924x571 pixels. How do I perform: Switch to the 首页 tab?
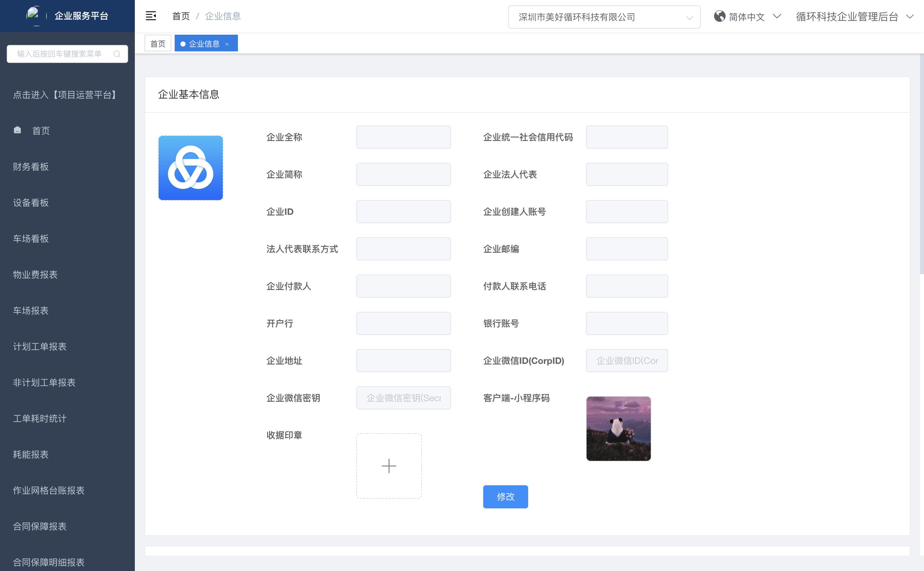[x=158, y=44]
